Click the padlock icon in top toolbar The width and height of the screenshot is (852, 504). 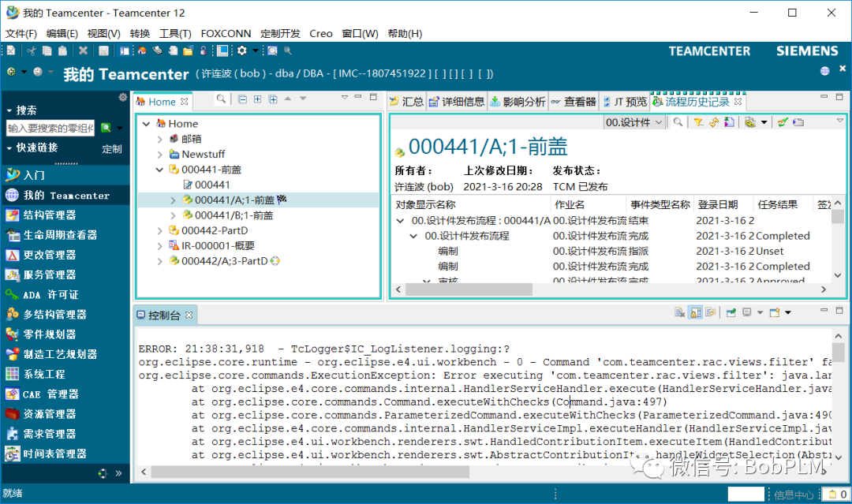pyautogui.click(x=204, y=50)
